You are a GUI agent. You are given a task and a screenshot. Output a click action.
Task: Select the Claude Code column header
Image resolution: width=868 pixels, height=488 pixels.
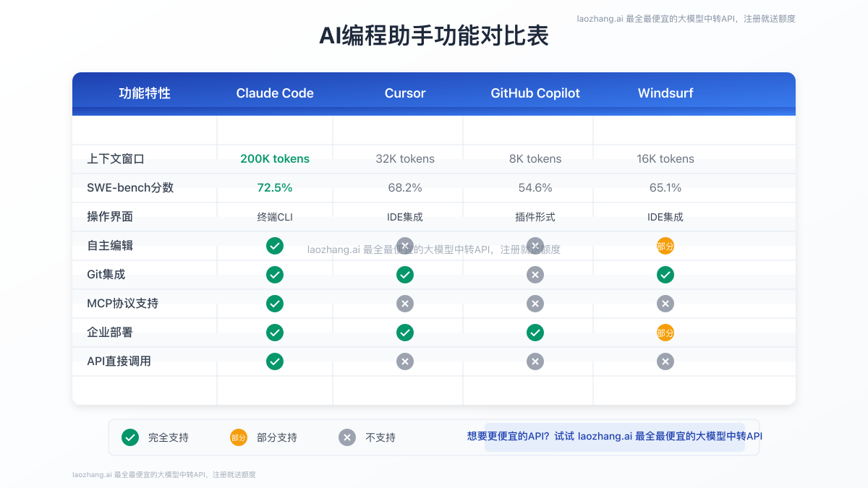(x=275, y=93)
